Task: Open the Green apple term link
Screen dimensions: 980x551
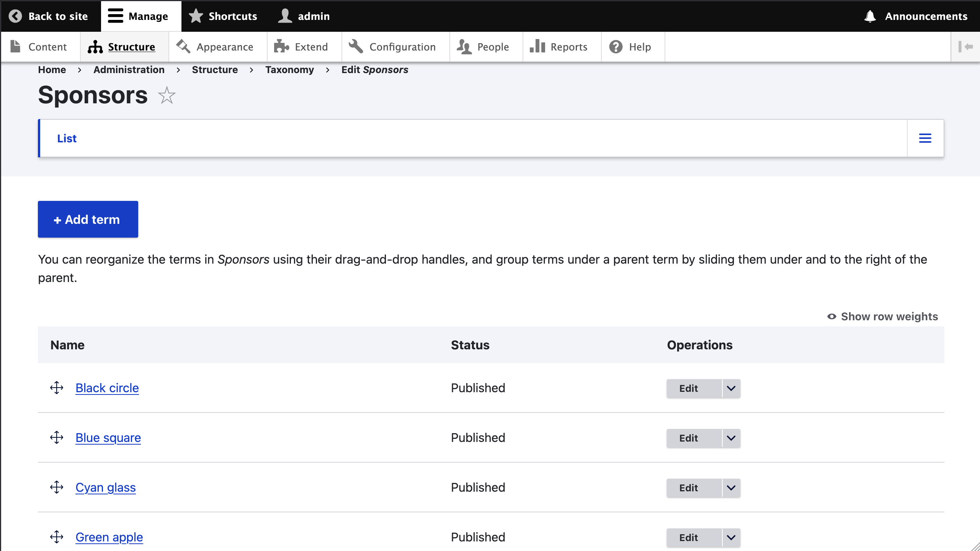Action: pyautogui.click(x=109, y=537)
